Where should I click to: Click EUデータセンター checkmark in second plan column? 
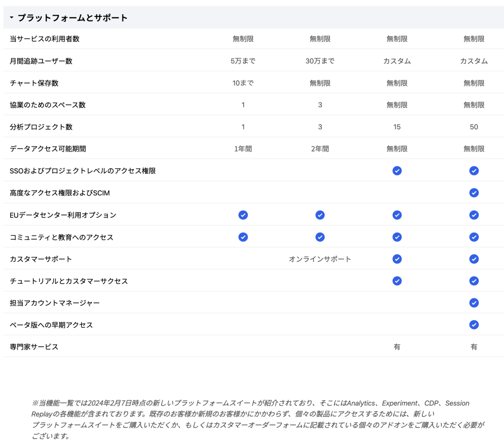(x=320, y=215)
